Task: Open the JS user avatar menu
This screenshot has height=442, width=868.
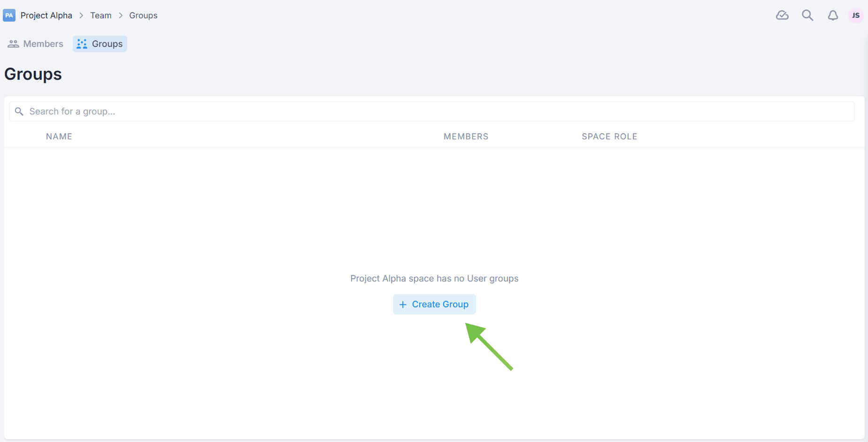Action: [x=856, y=15]
